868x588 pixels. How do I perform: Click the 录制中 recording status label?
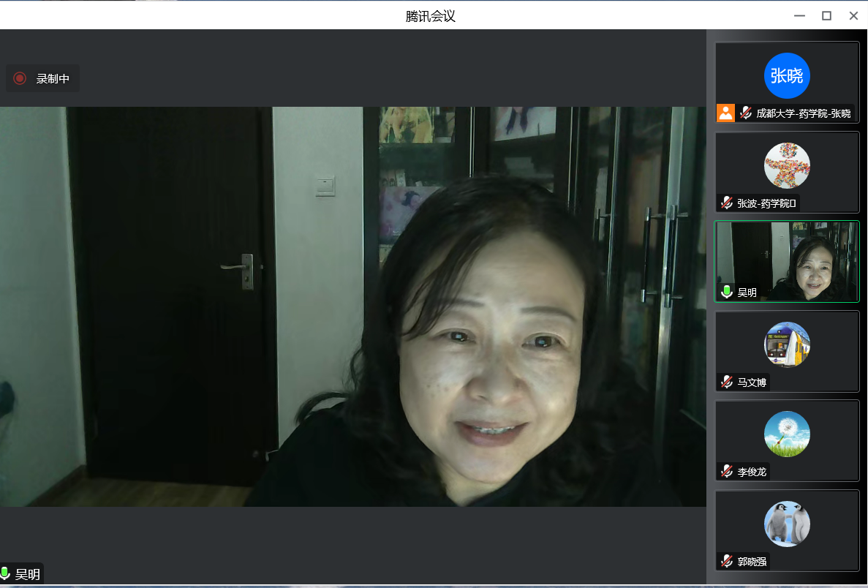(53, 79)
